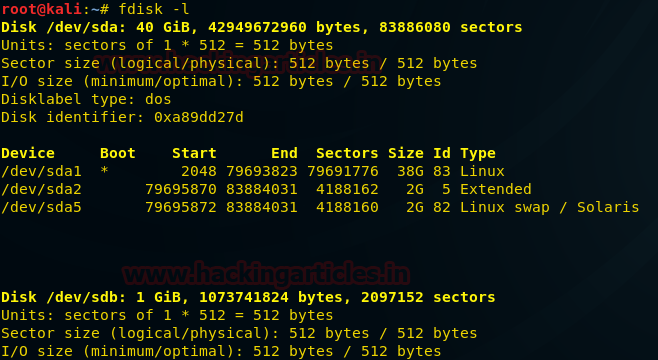The image size is (658, 360).
Task: Select the /dev/sda1 device entry
Action: coord(41,171)
